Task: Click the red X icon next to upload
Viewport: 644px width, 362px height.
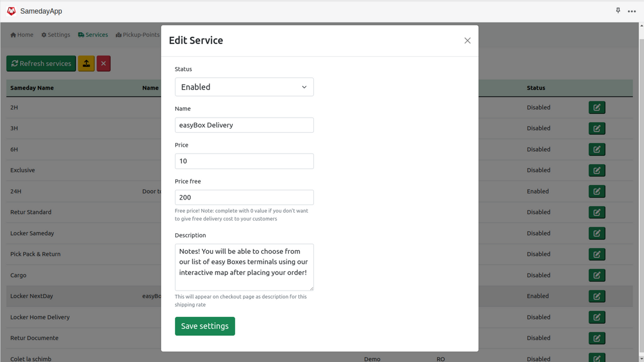Action: (x=103, y=63)
